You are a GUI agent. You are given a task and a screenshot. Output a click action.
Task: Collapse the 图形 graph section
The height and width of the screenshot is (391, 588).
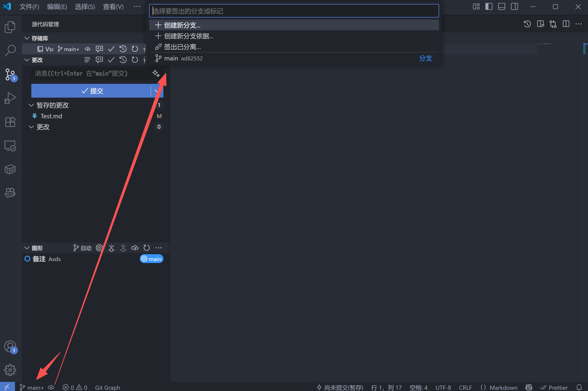[27, 248]
